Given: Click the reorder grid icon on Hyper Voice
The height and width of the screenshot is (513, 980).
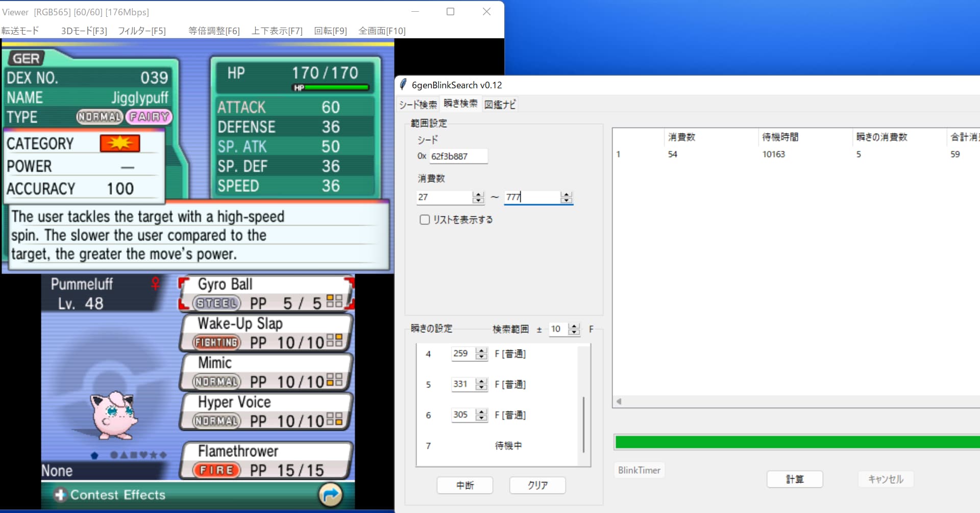Looking at the screenshot, I should tap(334, 419).
